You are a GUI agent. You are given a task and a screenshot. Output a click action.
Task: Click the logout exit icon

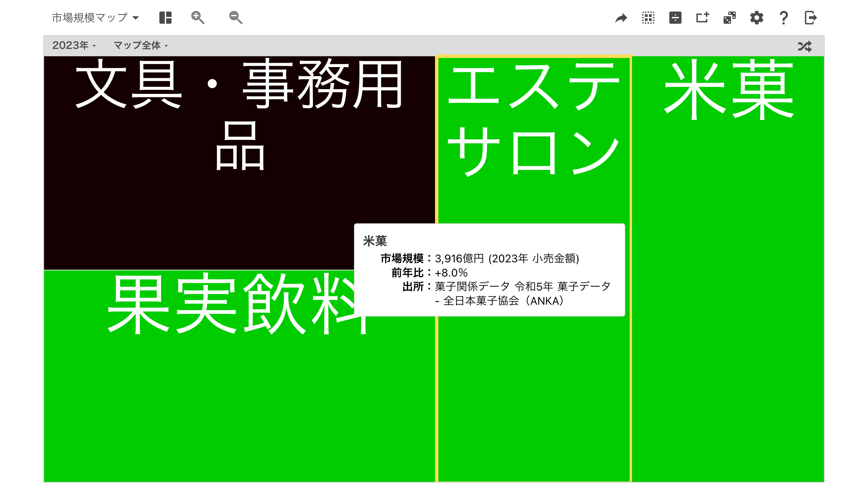point(811,18)
